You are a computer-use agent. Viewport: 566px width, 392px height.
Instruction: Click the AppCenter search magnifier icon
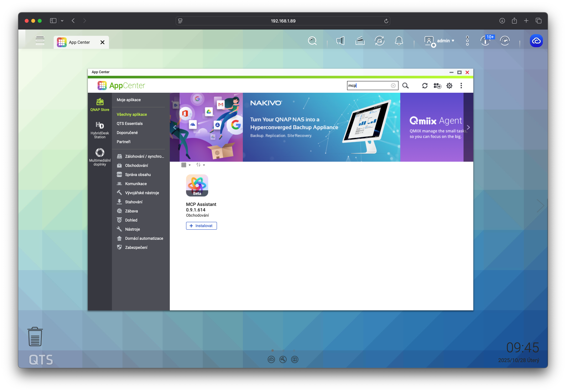click(x=405, y=85)
